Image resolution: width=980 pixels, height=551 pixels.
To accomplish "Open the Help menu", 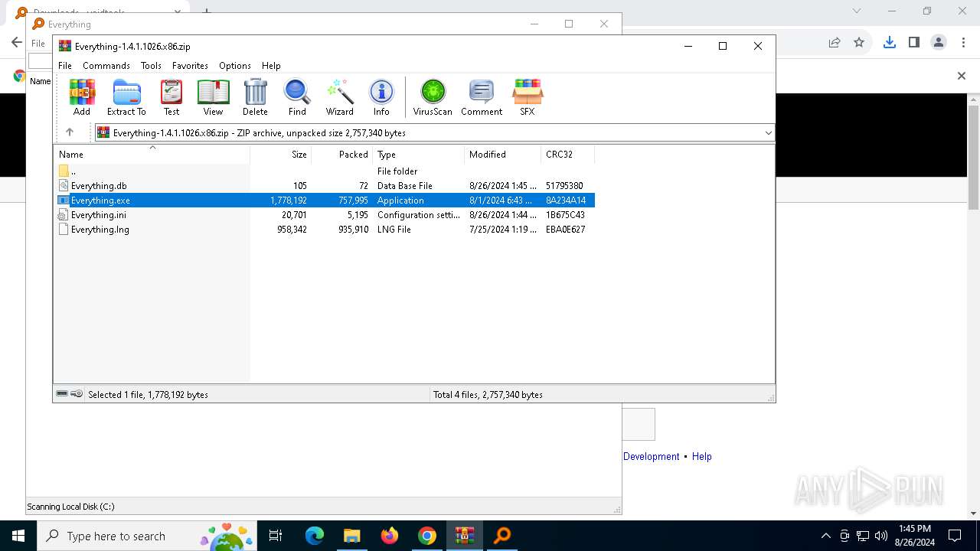I will click(271, 66).
